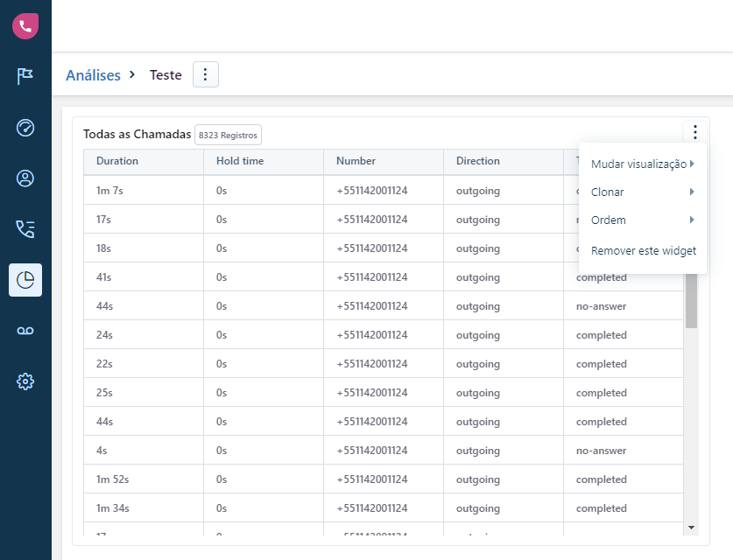Viewport: 733px width, 560px height.
Task: Expand the Clonar submenu
Action: (642, 192)
